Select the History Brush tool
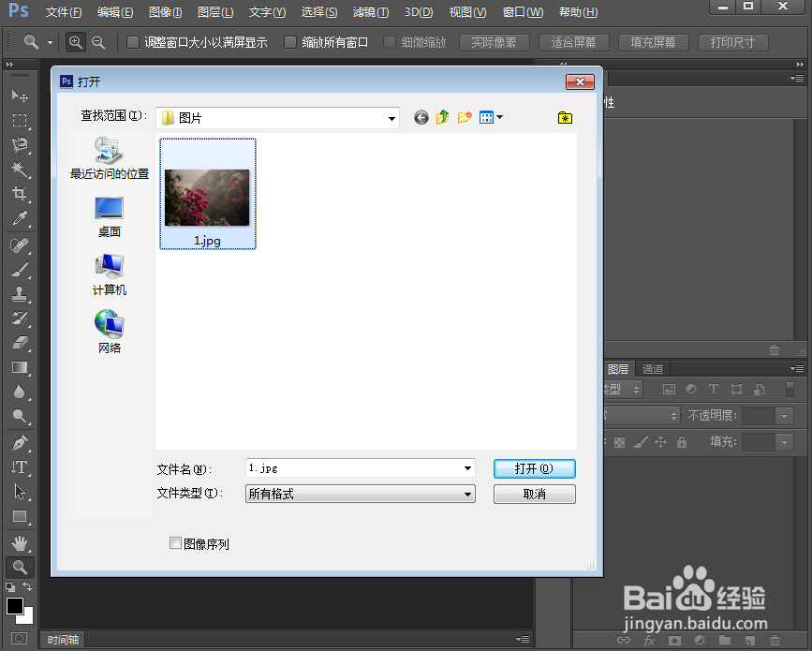The width and height of the screenshot is (812, 651). [x=20, y=318]
